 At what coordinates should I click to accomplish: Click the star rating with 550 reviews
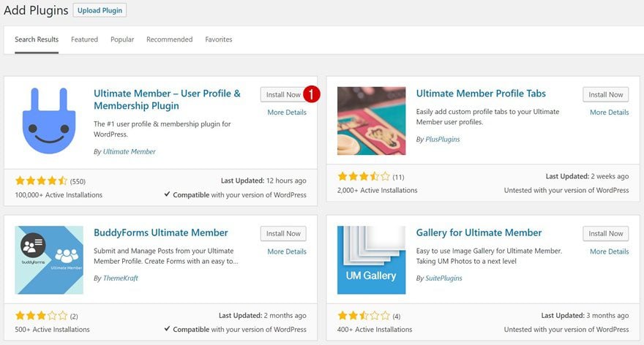pyautogui.click(x=41, y=181)
